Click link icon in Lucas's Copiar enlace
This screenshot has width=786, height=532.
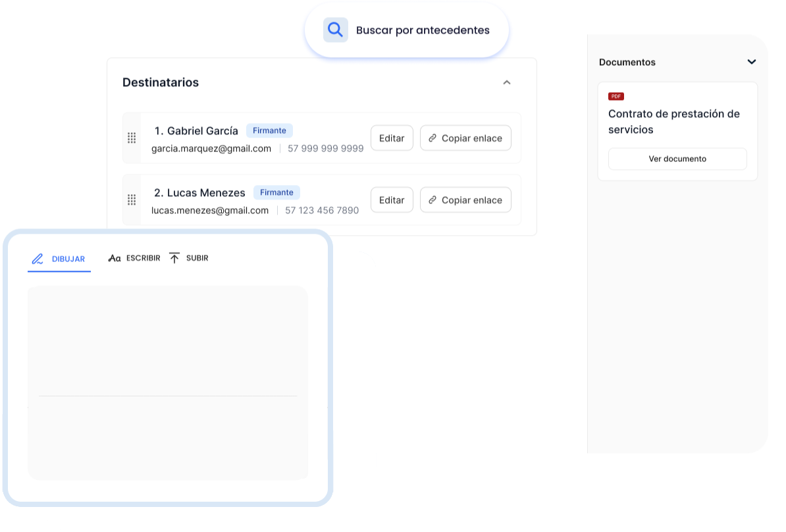click(x=432, y=200)
